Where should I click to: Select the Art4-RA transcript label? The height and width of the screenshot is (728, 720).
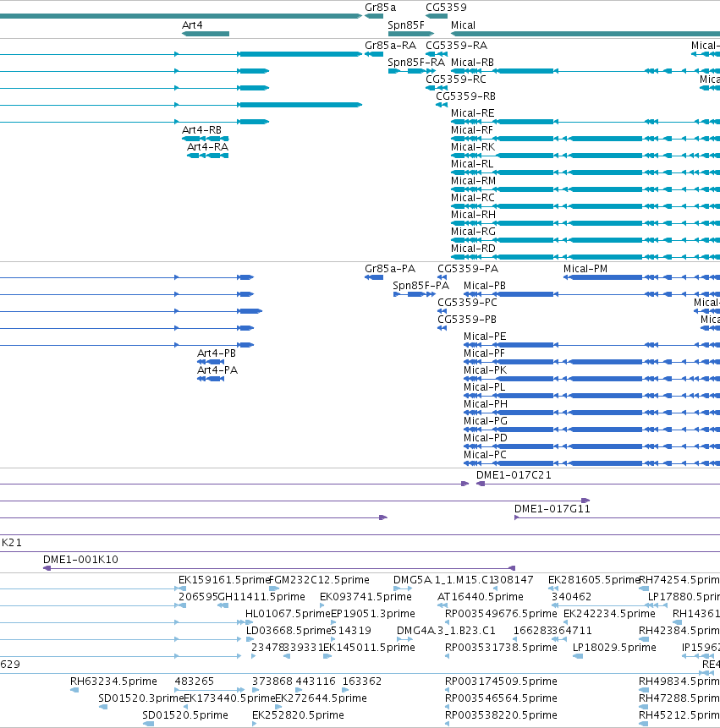207,147
